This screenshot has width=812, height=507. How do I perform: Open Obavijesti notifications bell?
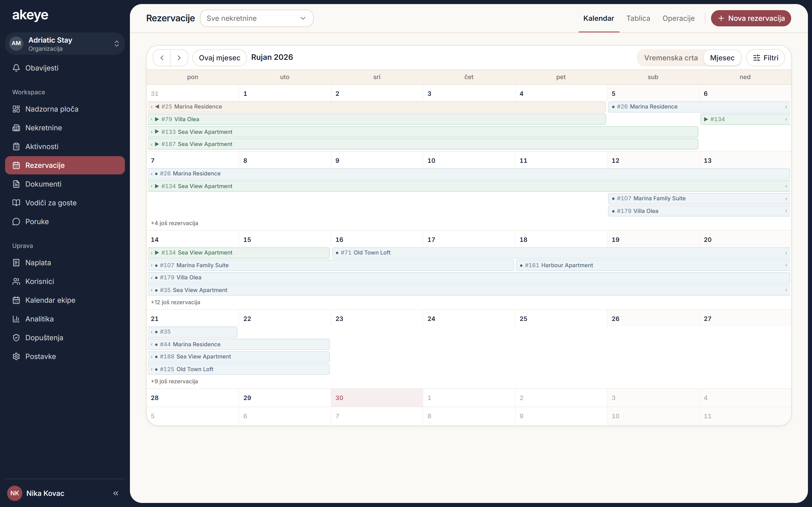coord(16,68)
